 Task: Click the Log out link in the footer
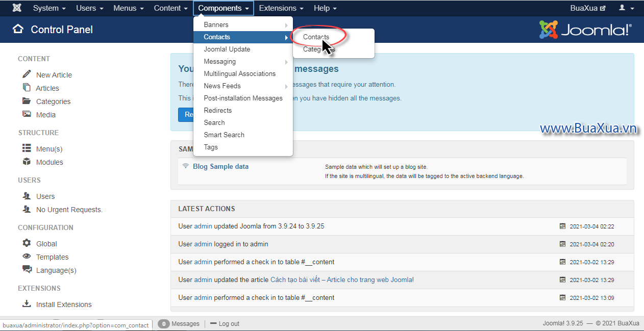click(x=225, y=324)
